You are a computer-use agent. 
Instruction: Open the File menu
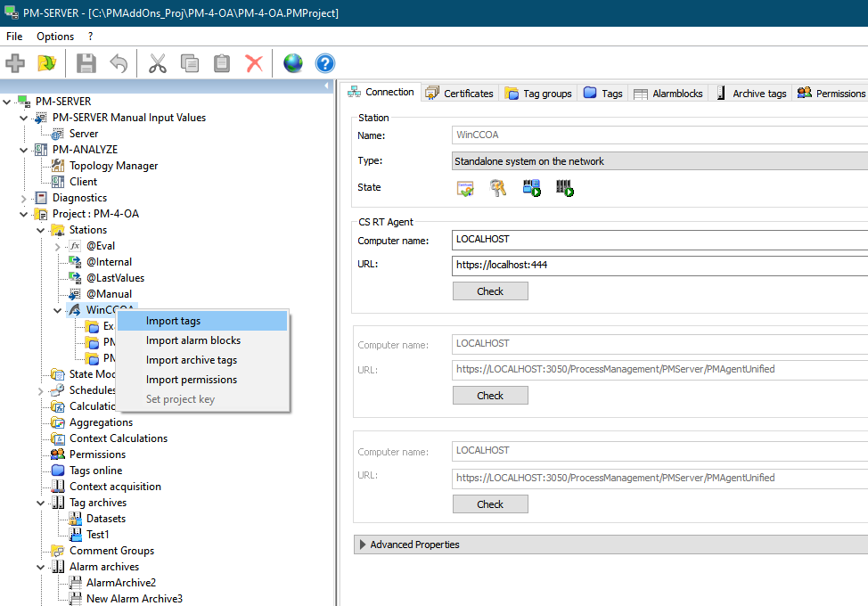pos(14,37)
